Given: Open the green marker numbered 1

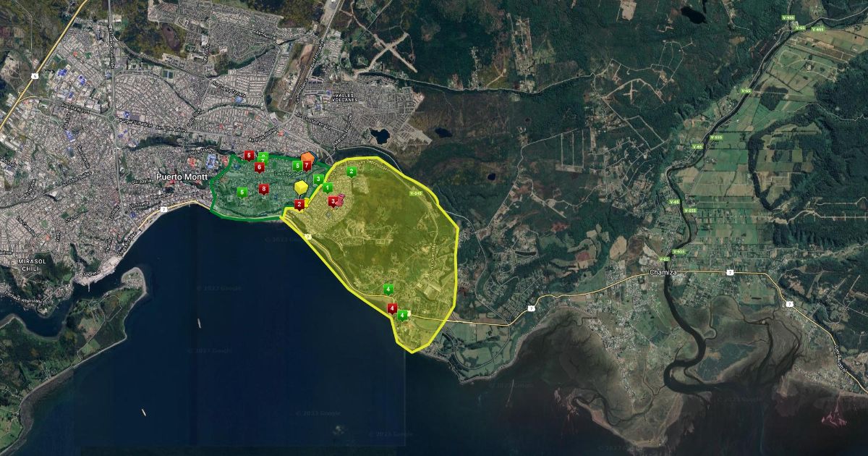Looking at the screenshot, I should [x=328, y=187].
